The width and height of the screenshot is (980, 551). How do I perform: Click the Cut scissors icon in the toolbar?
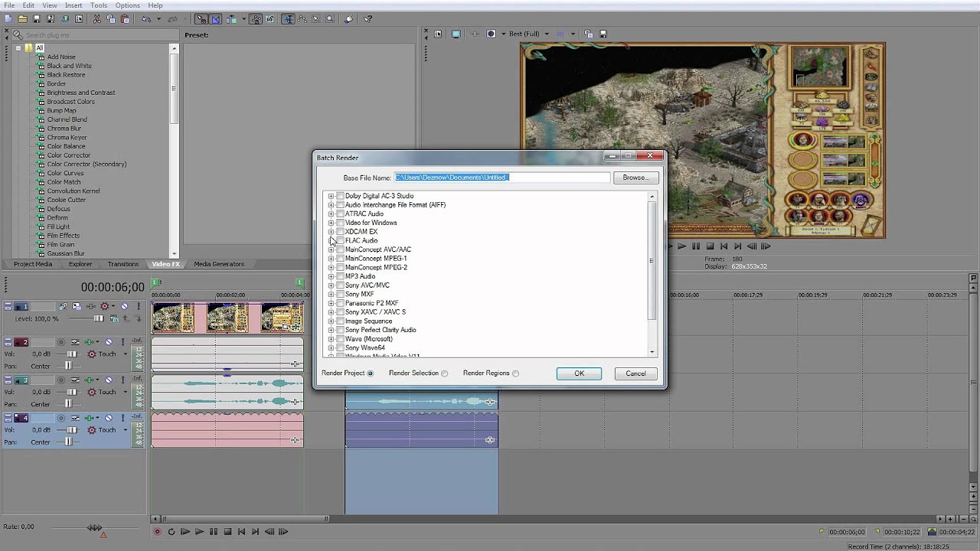point(97,19)
